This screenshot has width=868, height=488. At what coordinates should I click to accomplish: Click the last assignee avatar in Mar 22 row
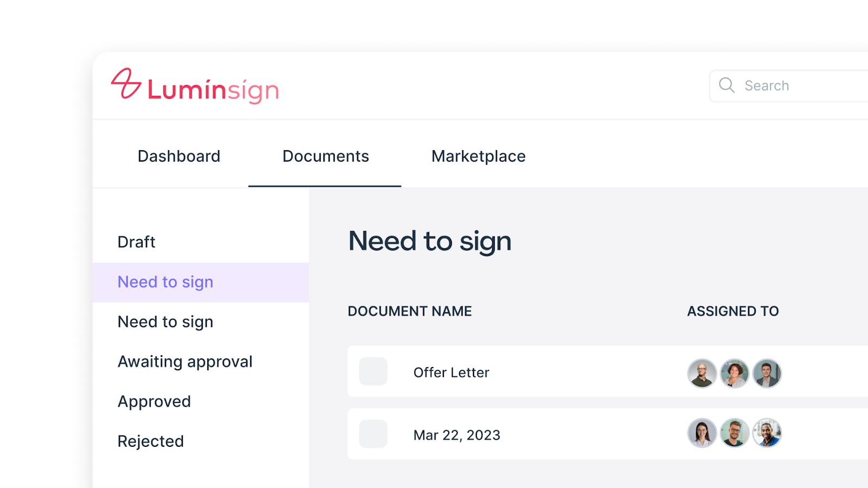point(767,433)
